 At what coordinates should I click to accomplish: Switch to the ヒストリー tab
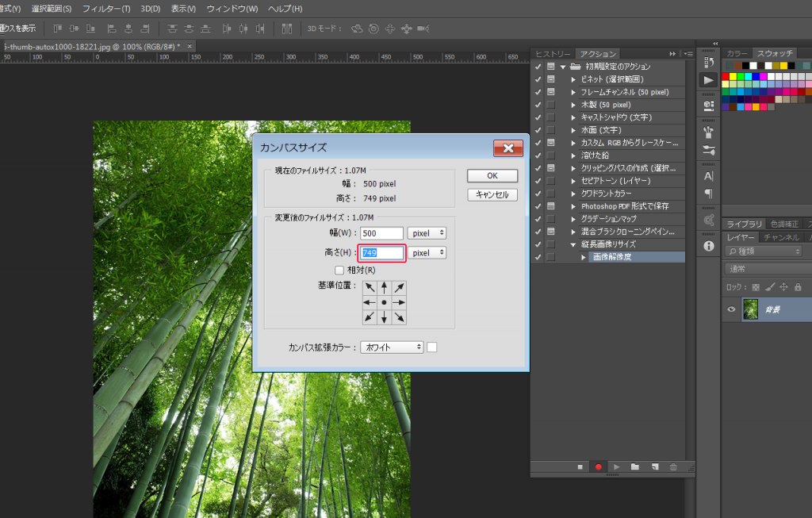tap(553, 54)
